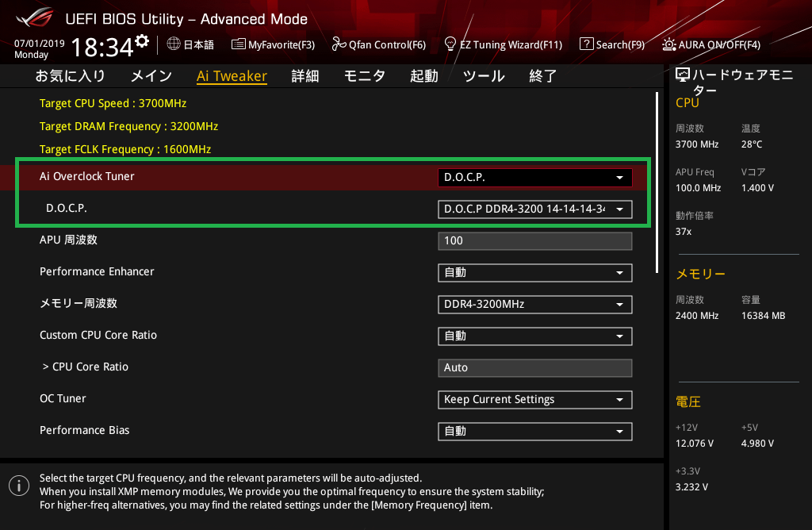The height and width of the screenshot is (530, 812).
Task: Click the 18:34 clock display
Action: click(102, 47)
